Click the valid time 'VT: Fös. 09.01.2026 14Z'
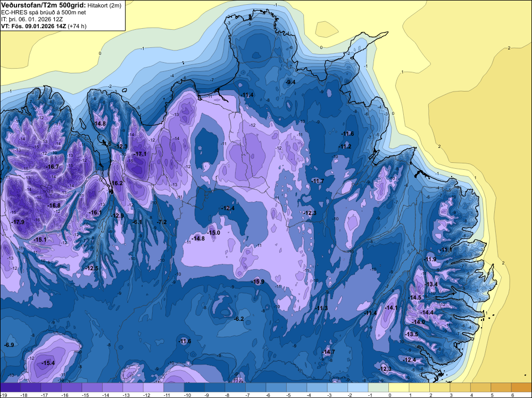 [34, 26]
